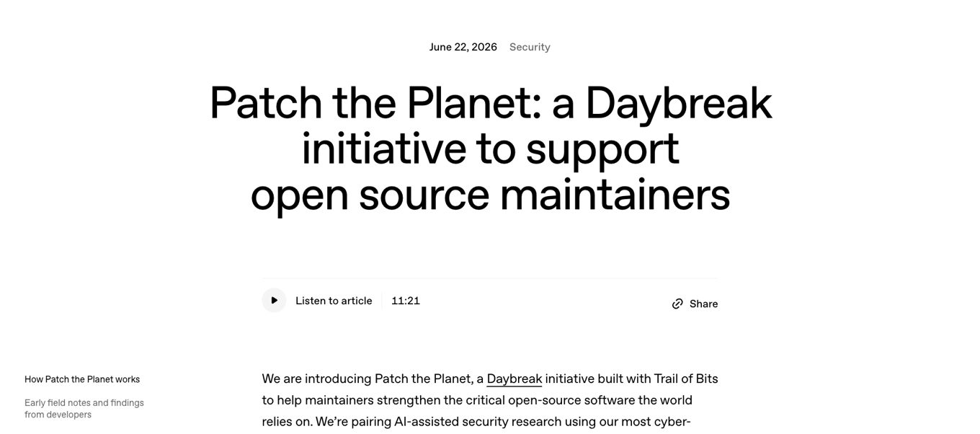This screenshot has width=980, height=434.
Task: Open the Daybreak hyperlink in the article
Action: click(514, 378)
